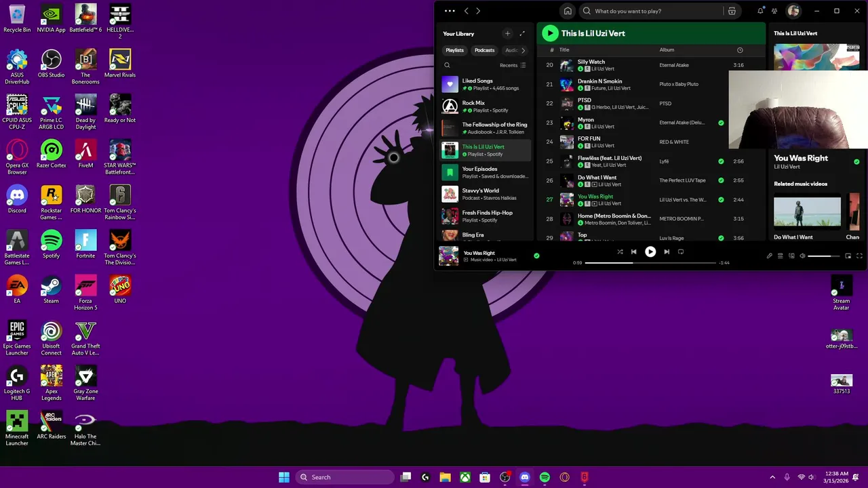Screen dimensions: 868x488
Task: Open File Explorer from taskbar
Action: coord(445,477)
